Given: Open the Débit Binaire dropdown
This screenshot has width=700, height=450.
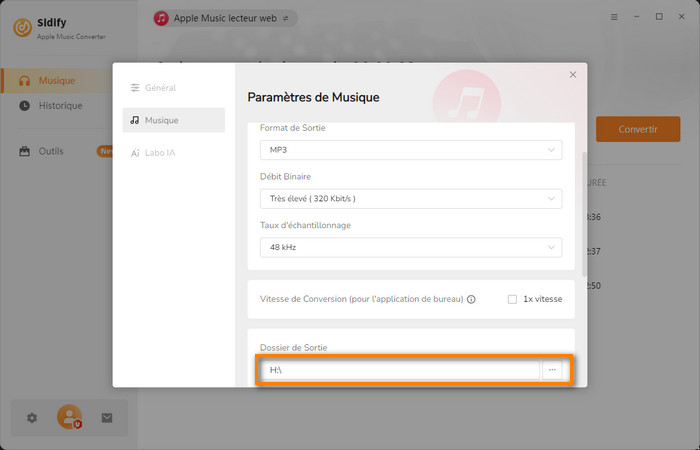Looking at the screenshot, I should pos(410,199).
